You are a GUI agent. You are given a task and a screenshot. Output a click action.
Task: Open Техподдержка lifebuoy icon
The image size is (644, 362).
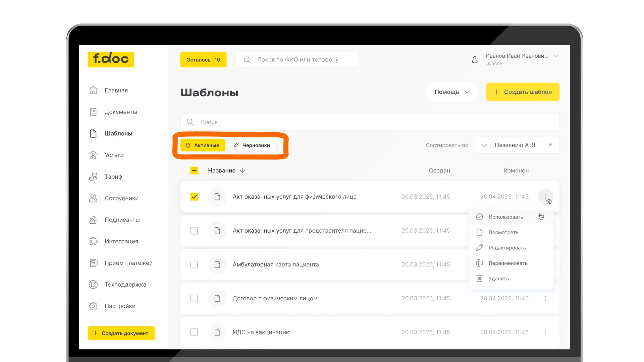click(x=93, y=285)
